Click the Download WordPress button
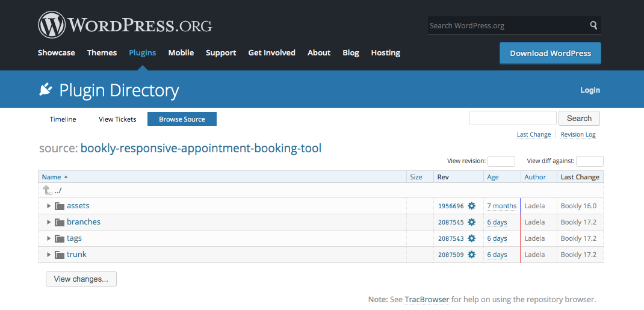644x310 pixels. [x=550, y=54]
